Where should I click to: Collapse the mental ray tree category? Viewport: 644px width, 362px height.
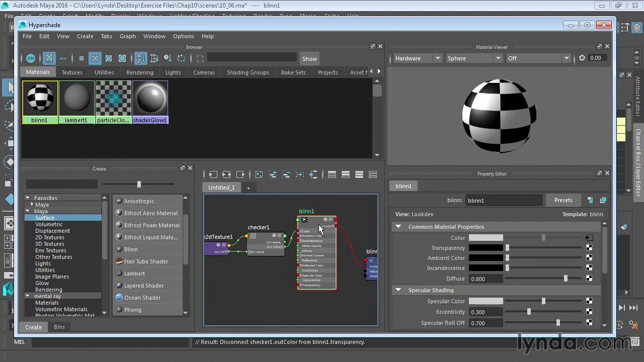tap(28, 296)
